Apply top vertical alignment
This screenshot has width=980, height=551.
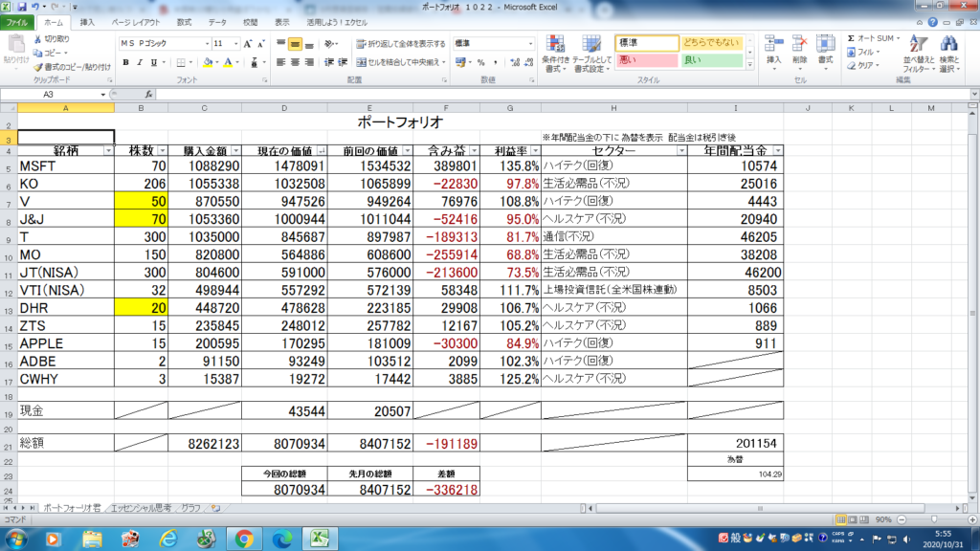click(x=280, y=44)
